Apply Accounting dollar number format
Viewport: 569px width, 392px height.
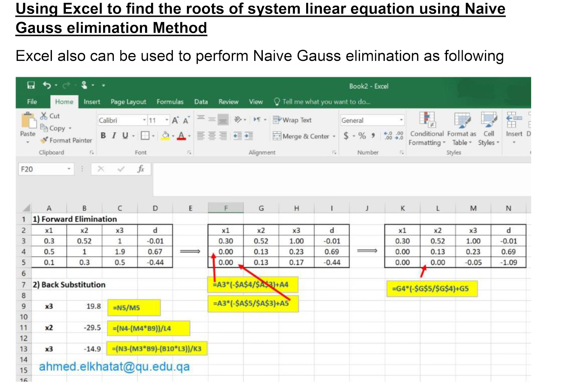click(346, 136)
